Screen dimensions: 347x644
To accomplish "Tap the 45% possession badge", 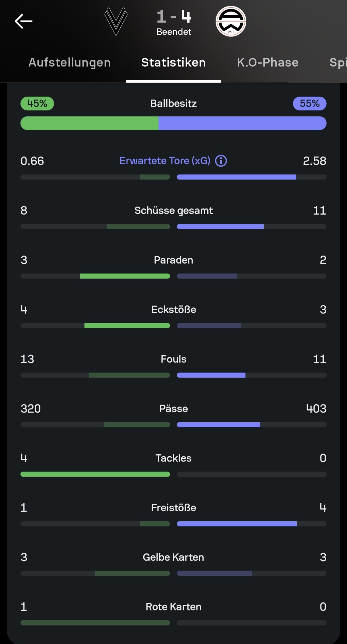I will tap(37, 103).
